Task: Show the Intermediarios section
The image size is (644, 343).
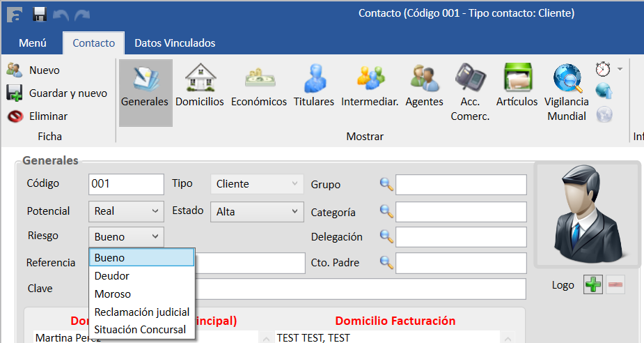Action: pos(370,92)
